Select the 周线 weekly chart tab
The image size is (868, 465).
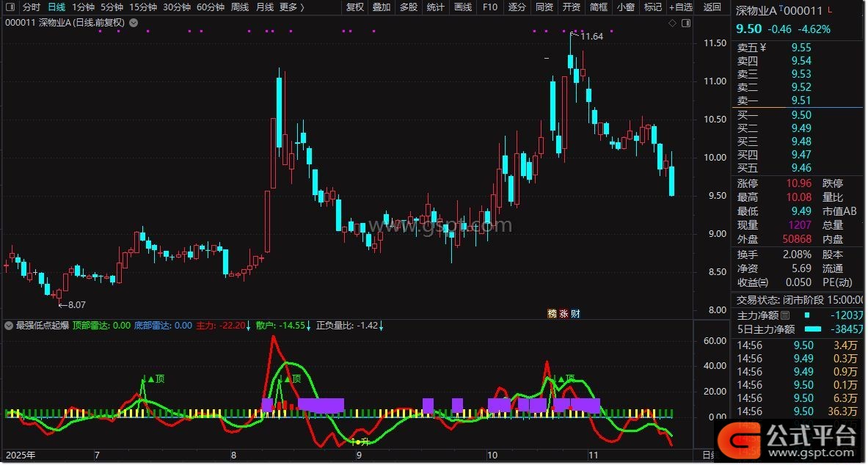[x=240, y=7]
